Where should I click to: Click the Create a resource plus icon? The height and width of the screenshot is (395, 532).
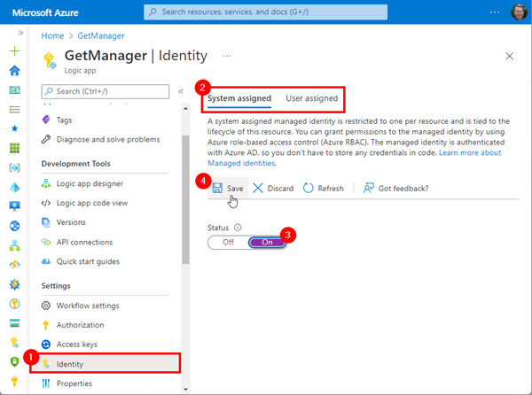(14, 51)
